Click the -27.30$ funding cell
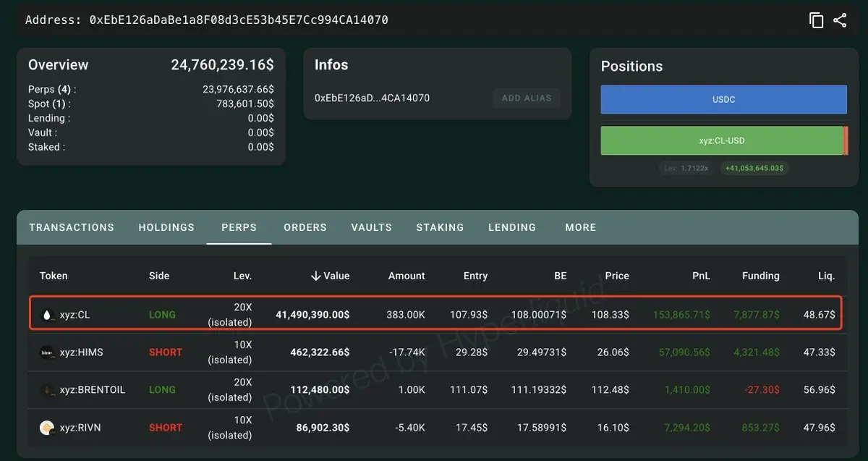Image resolution: width=868 pixels, height=461 pixels. (x=762, y=390)
